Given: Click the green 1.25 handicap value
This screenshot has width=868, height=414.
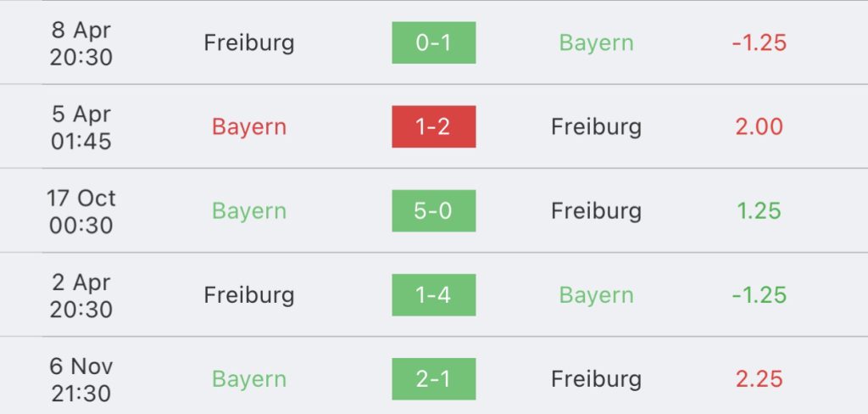Looking at the screenshot, I should (x=759, y=211).
